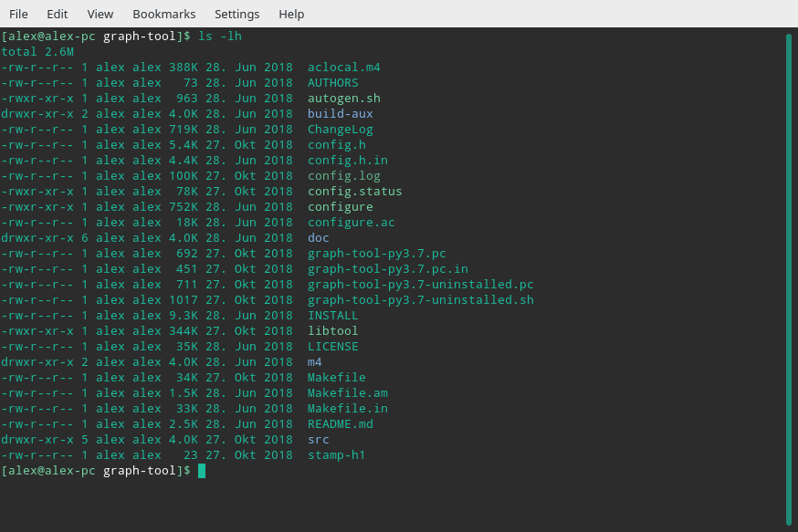Click the libtool filename
Viewport: 798px width, 532px height.
332,331
